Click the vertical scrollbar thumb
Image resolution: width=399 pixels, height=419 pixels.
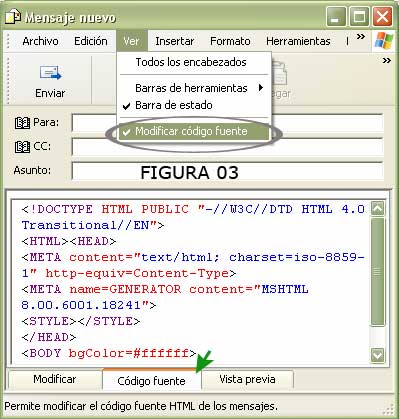pos(378,272)
